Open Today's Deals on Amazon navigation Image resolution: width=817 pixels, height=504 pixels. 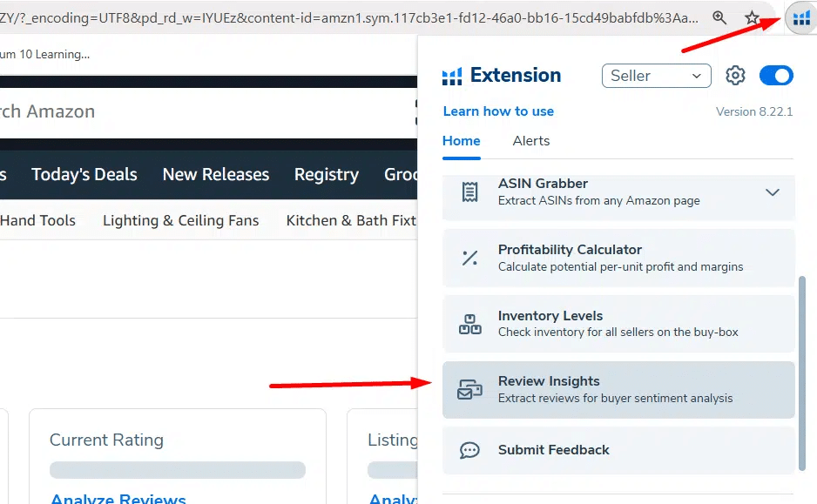click(x=84, y=175)
